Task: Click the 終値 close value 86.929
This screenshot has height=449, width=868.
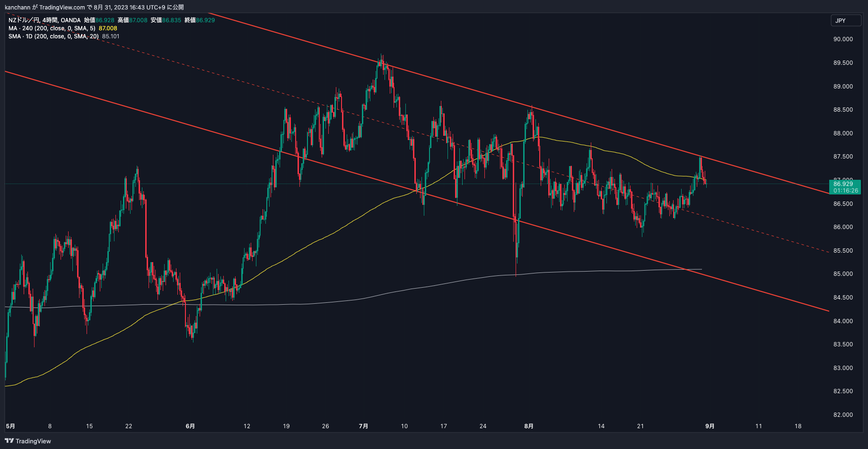Action: click(205, 20)
